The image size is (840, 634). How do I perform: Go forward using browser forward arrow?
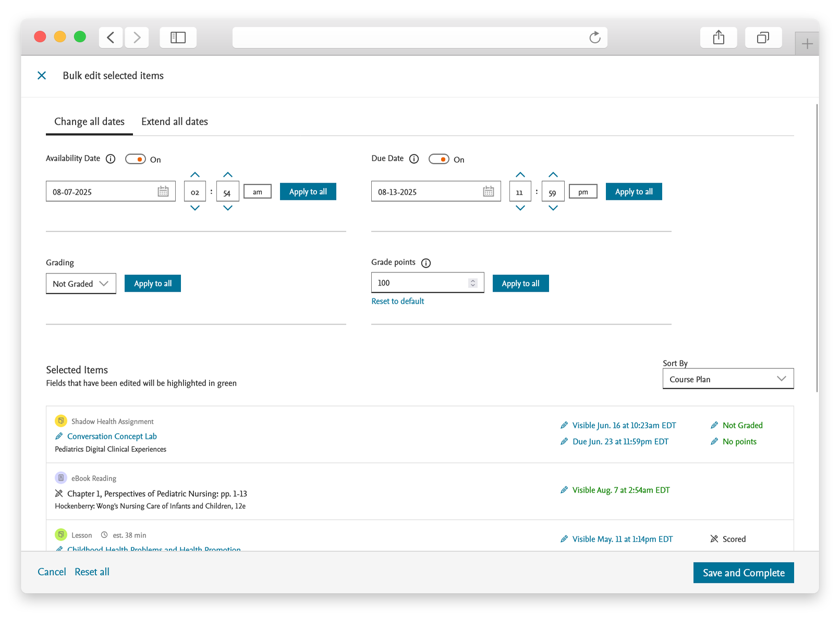[x=137, y=38]
